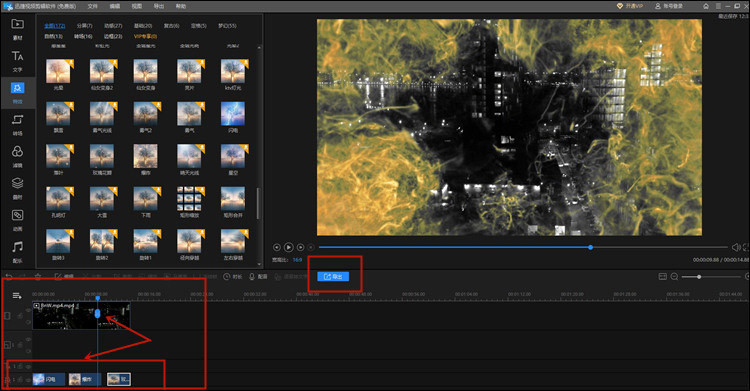Click the home icon in title bar

[x=706, y=6]
